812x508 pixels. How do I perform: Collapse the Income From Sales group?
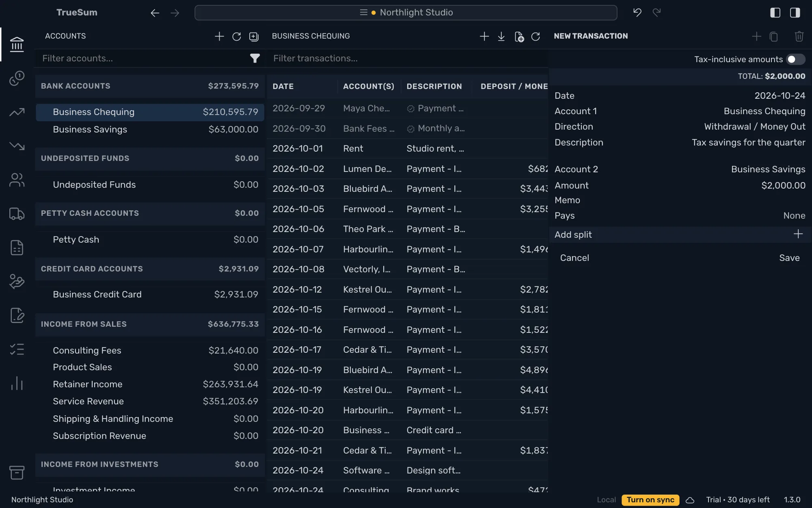[150, 324]
